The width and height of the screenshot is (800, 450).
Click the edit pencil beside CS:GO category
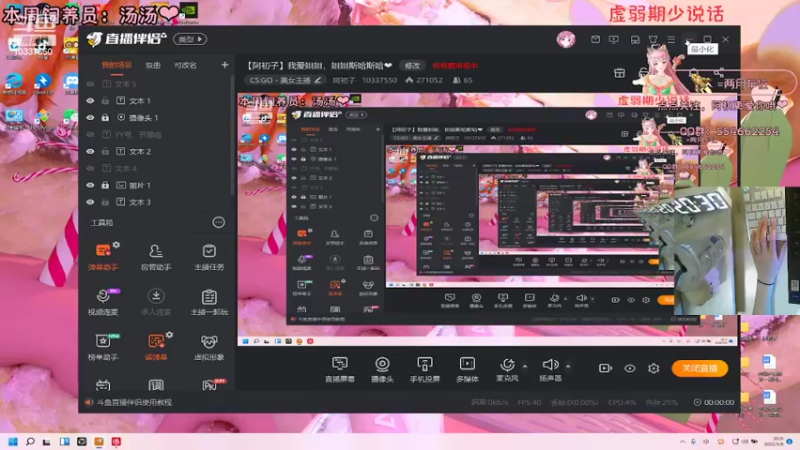click(318, 80)
